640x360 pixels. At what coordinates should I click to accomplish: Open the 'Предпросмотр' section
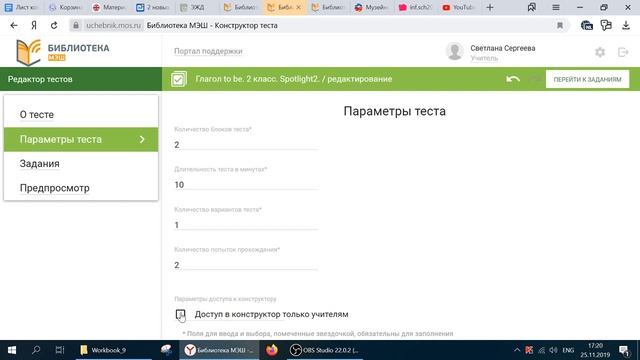[55, 188]
